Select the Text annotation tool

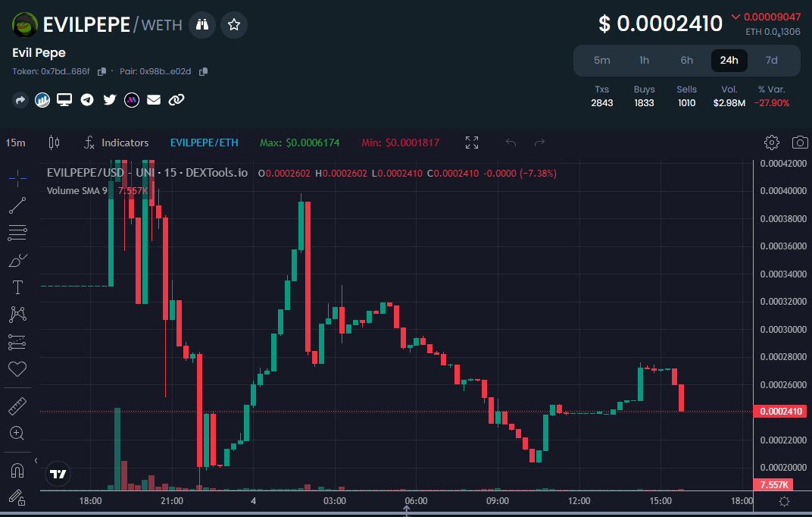(x=17, y=287)
